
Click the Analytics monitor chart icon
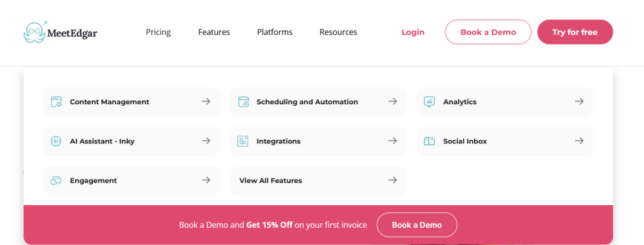[x=429, y=102]
